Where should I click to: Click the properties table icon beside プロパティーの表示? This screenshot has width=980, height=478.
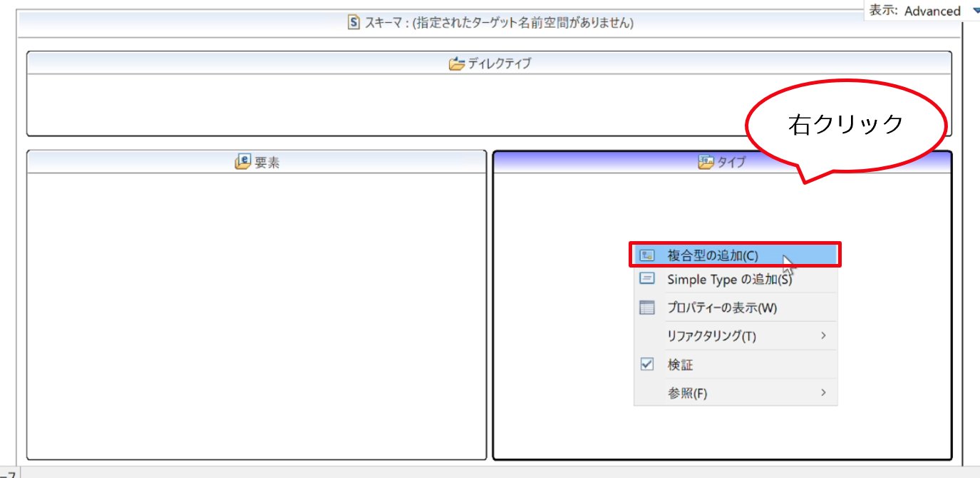647,308
